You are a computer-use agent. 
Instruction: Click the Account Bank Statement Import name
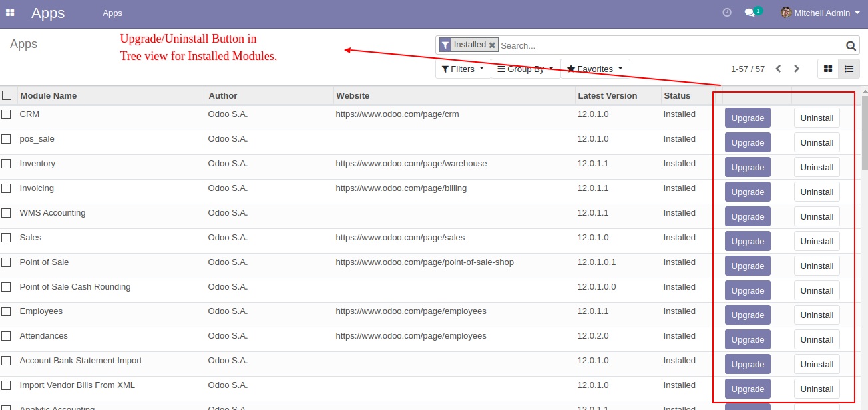point(81,361)
